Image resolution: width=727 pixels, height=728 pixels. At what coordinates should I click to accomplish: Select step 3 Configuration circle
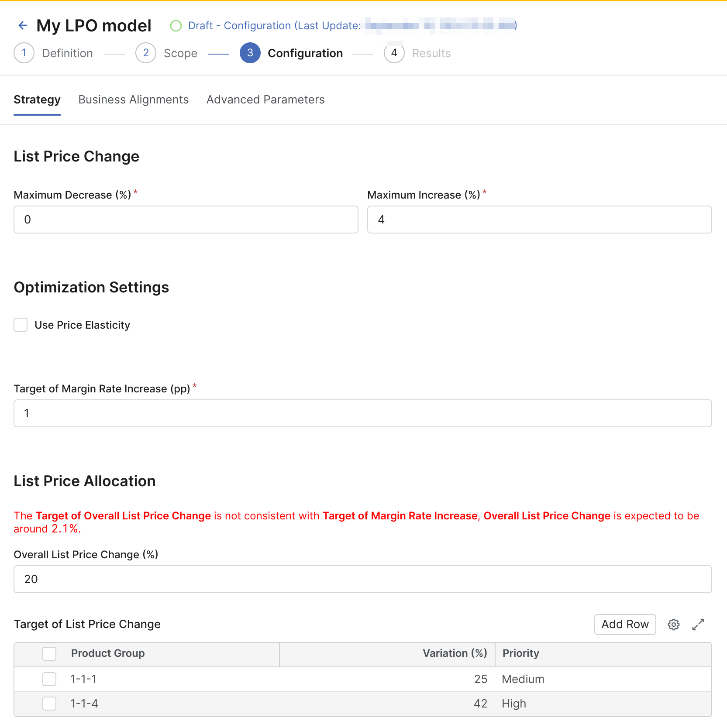tap(250, 53)
